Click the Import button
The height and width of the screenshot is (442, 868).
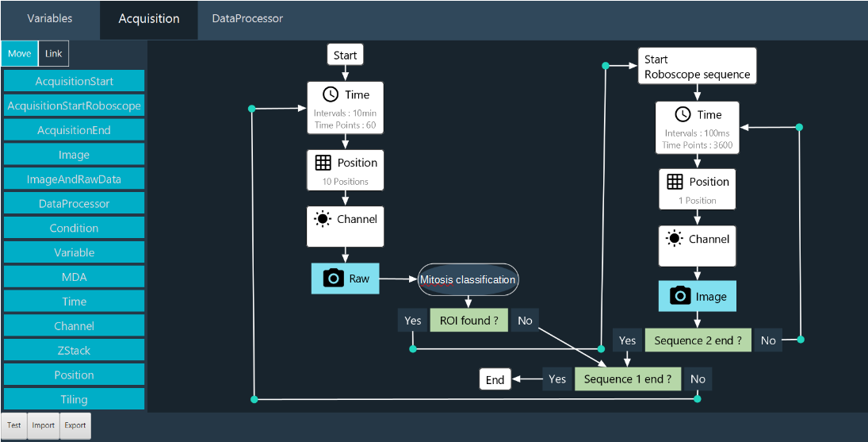43,425
